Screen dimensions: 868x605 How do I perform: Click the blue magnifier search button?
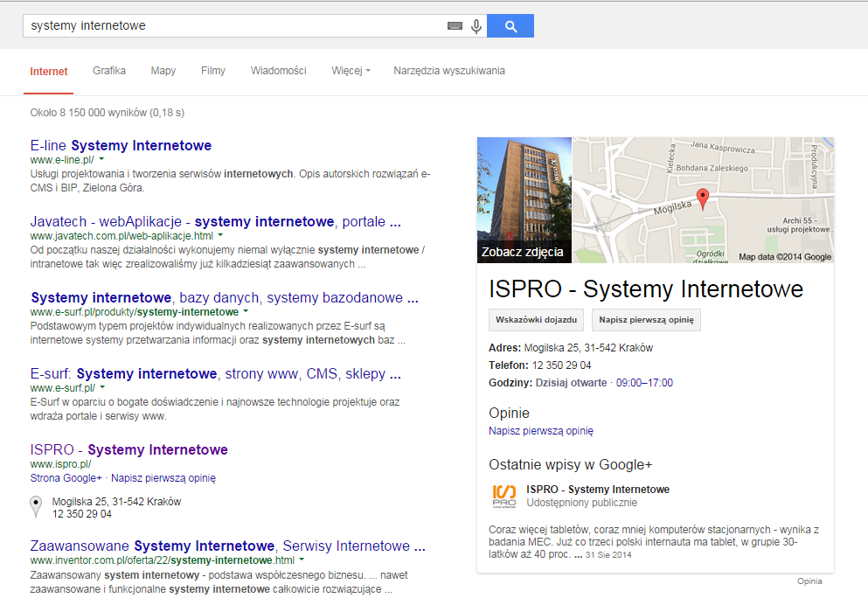pos(510,26)
